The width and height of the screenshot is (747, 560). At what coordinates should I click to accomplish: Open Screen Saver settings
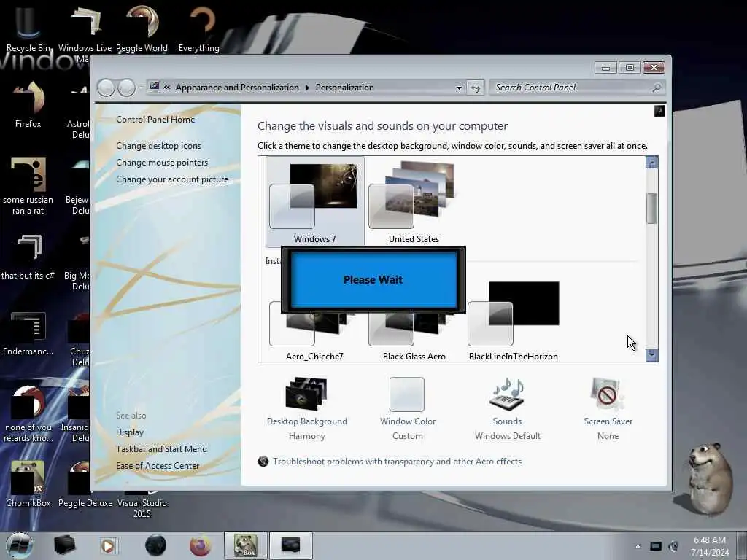point(608,410)
